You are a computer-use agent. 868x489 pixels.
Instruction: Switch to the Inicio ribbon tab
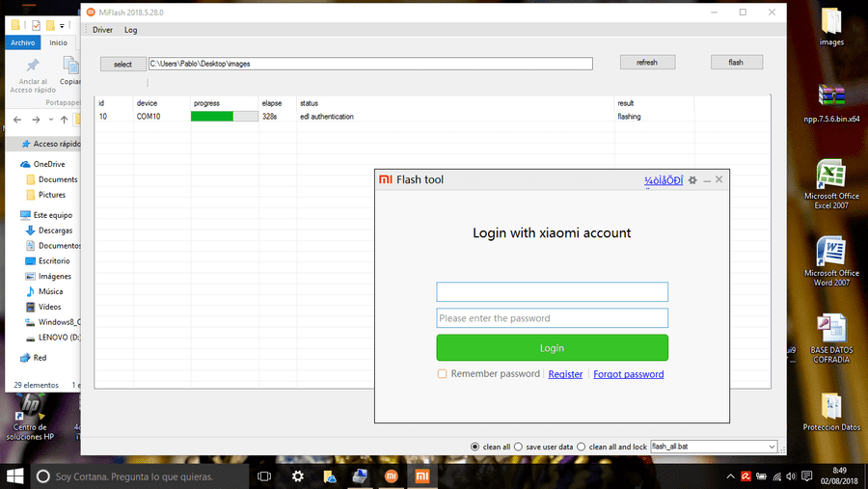pos(58,42)
